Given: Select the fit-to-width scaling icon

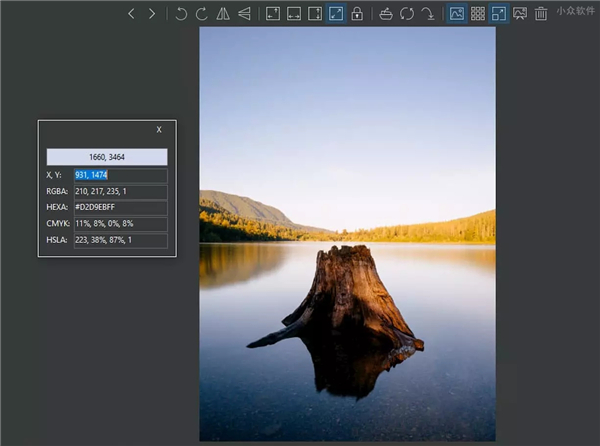Looking at the screenshot, I should (x=294, y=14).
